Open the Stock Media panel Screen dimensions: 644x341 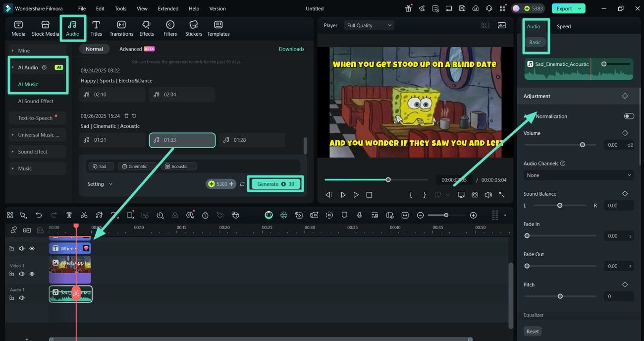click(45, 28)
